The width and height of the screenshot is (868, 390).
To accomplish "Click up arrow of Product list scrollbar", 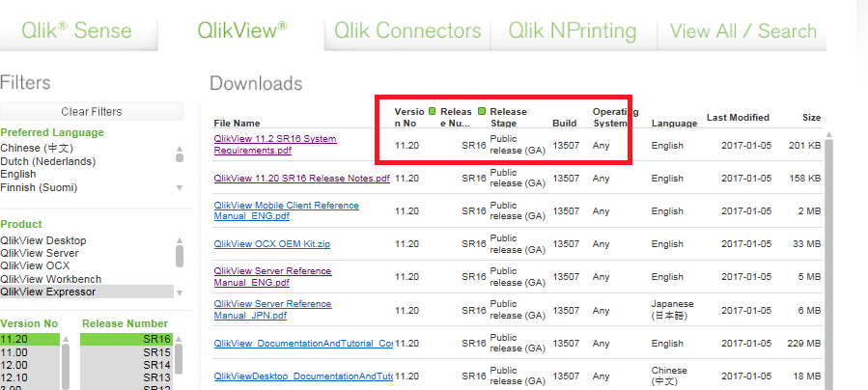I will pyautogui.click(x=180, y=240).
